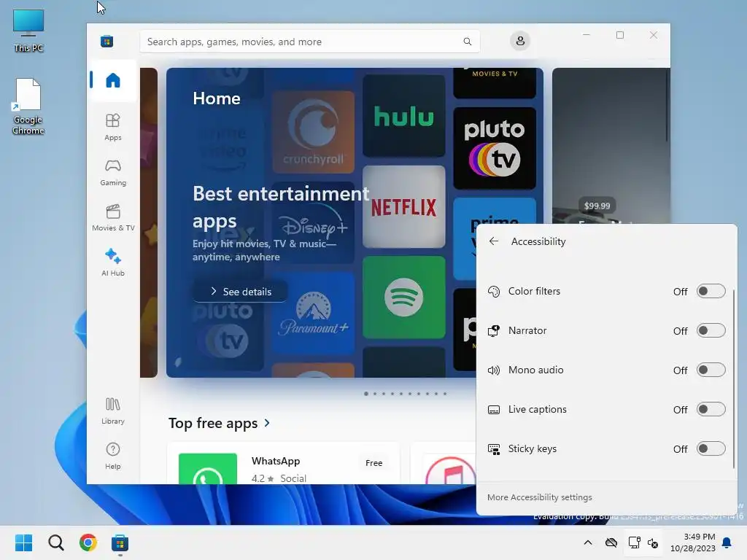Open AI Hub in the sidebar
747x560 pixels.
[x=113, y=262]
